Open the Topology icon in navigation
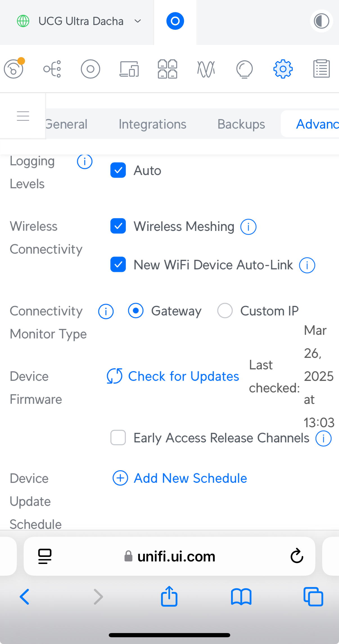This screenshot has width=339, height=644. coord(52,69)
